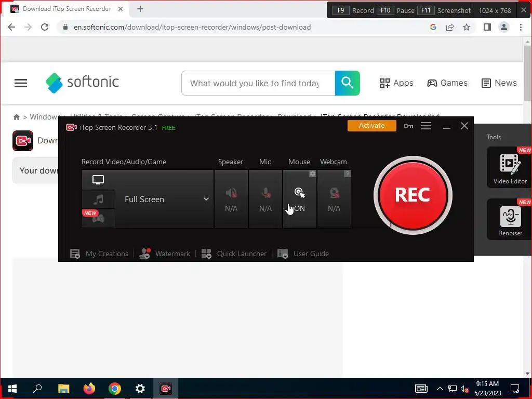Image resolution: width=532 pixels, height=399 pixels.
Task: Select the Download iTop Screen Recorder tab
Action: [x=66, y=9]
